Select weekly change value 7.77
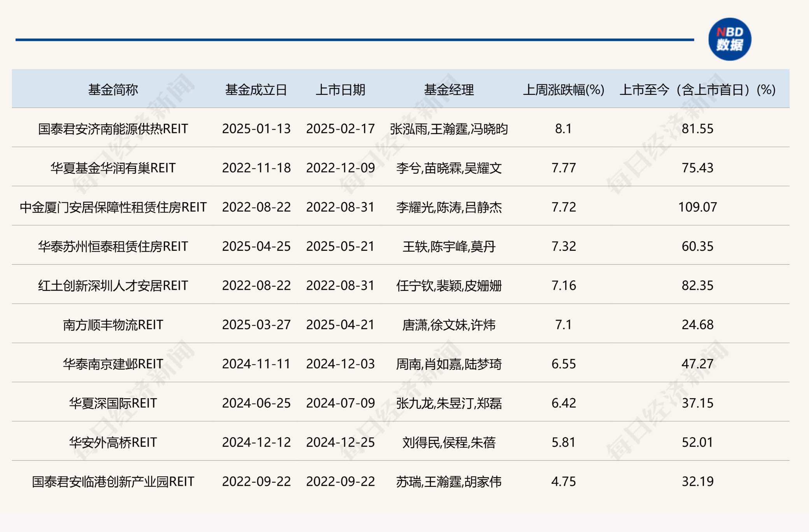809x532 pixels. click(564, 168)
